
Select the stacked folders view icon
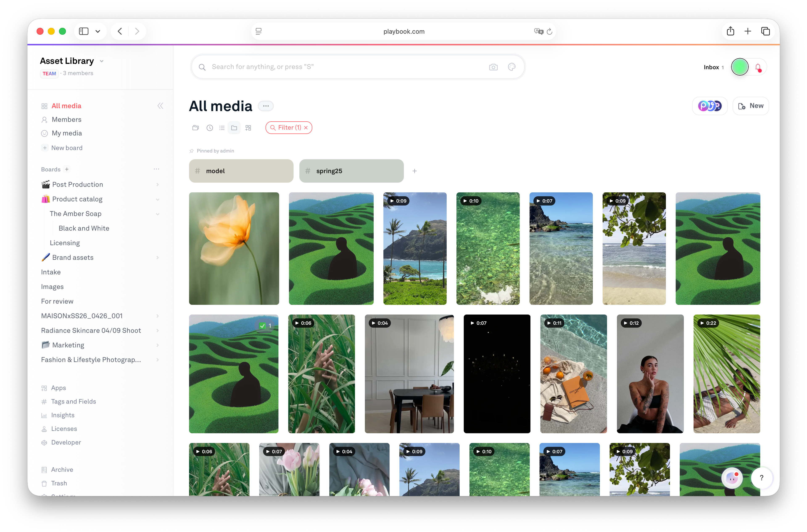tap(196, 128)
